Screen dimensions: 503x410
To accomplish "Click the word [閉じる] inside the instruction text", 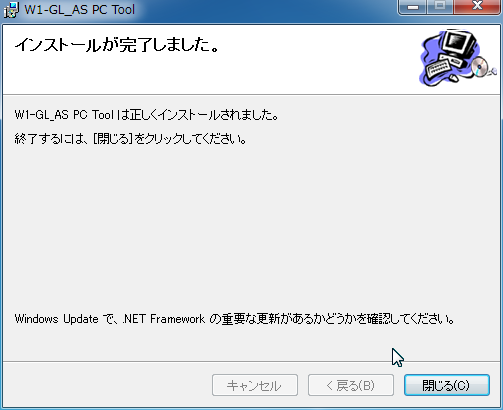I will coord(113,139).
